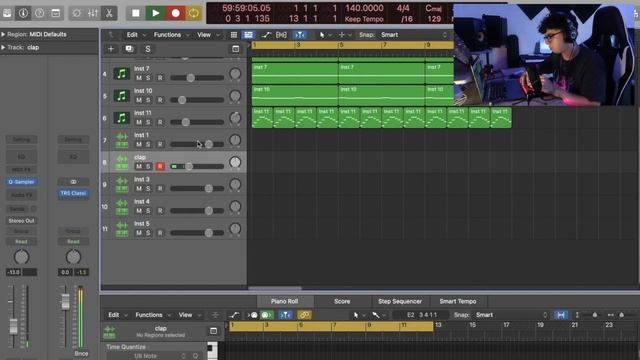Duplicate track button
Viewport: 640px width, 360px height.
(129, 49)
